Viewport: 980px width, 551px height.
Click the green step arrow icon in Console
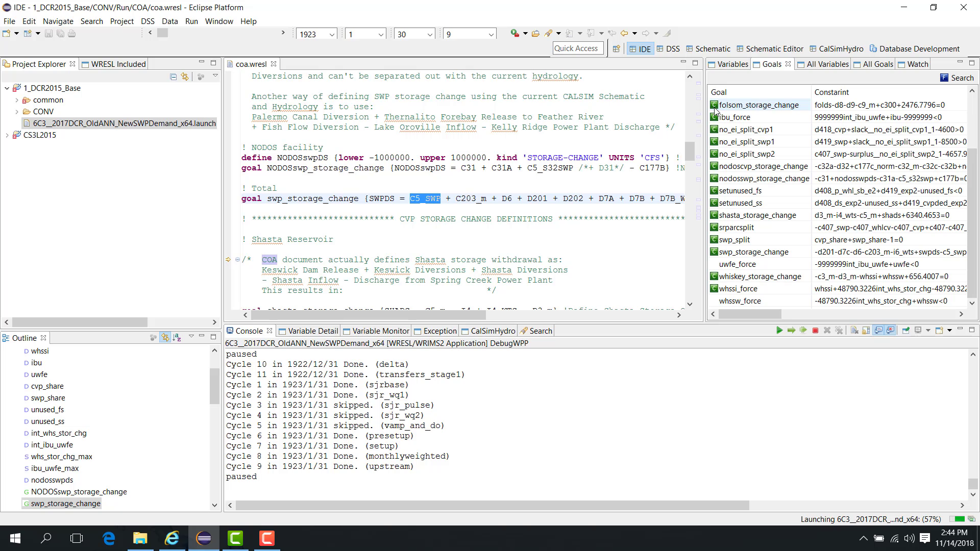[791, 331]
